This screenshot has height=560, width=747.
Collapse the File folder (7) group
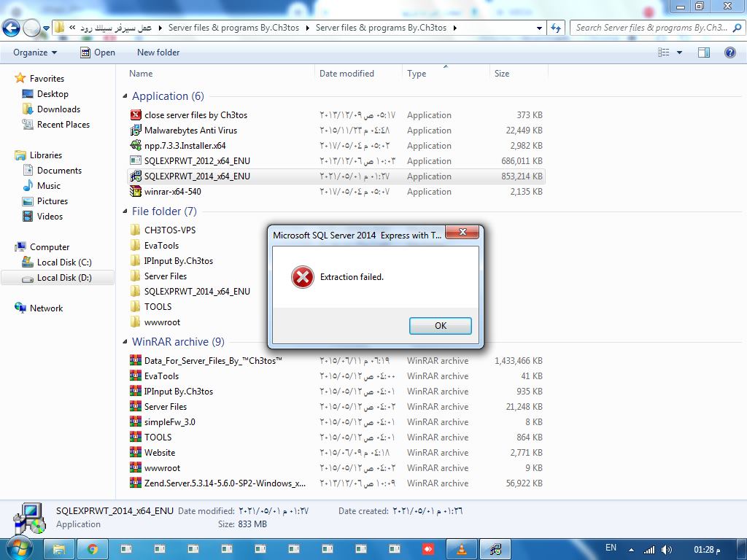pos(125,211)
